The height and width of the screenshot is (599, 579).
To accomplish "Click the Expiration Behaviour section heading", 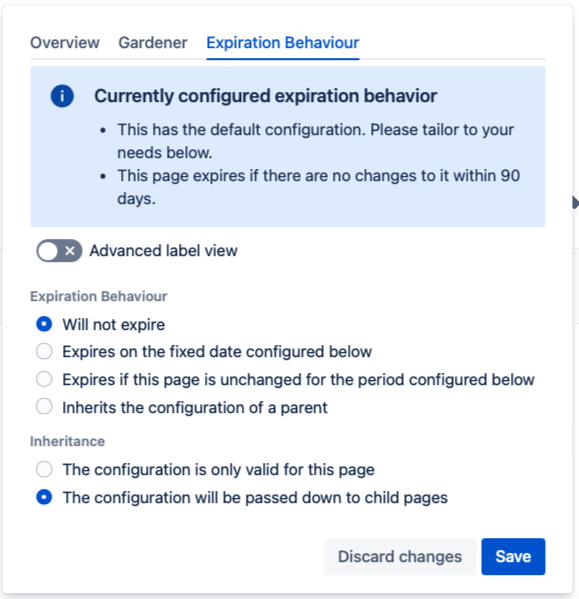I will (x=99, y=296).
